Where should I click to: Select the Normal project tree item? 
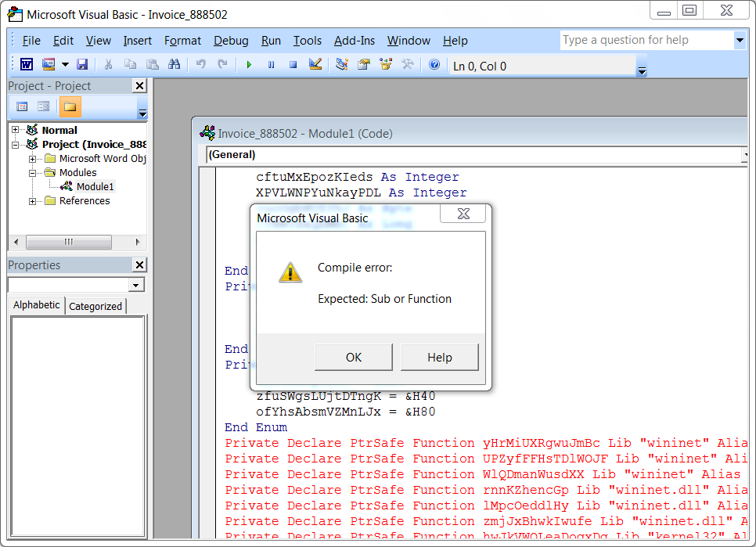(59, 130)
